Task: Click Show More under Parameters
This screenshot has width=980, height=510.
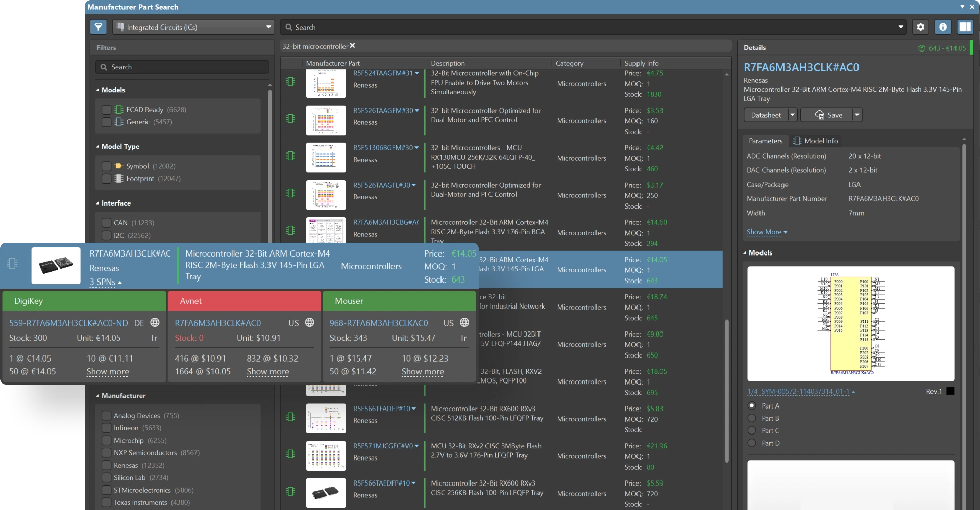Action: point(767,232)
